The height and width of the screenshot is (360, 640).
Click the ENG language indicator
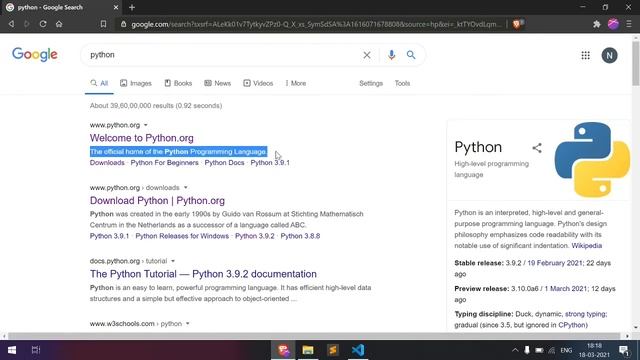click(566, 350)
